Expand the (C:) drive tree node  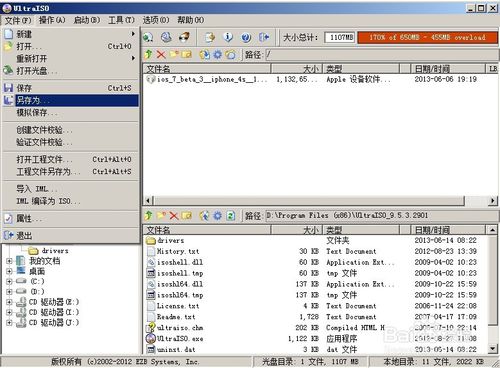tap(9, 282)
